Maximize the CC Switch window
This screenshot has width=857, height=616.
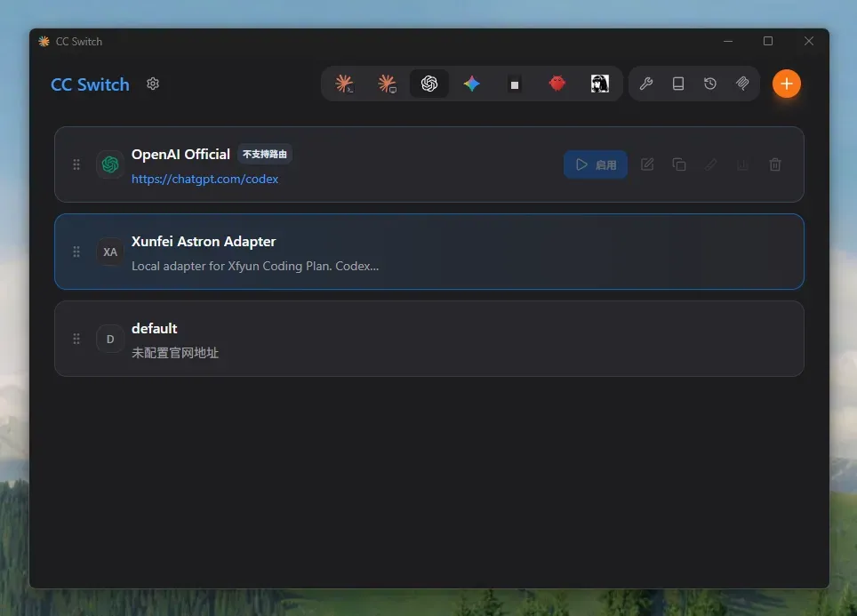tap(768, 41)
